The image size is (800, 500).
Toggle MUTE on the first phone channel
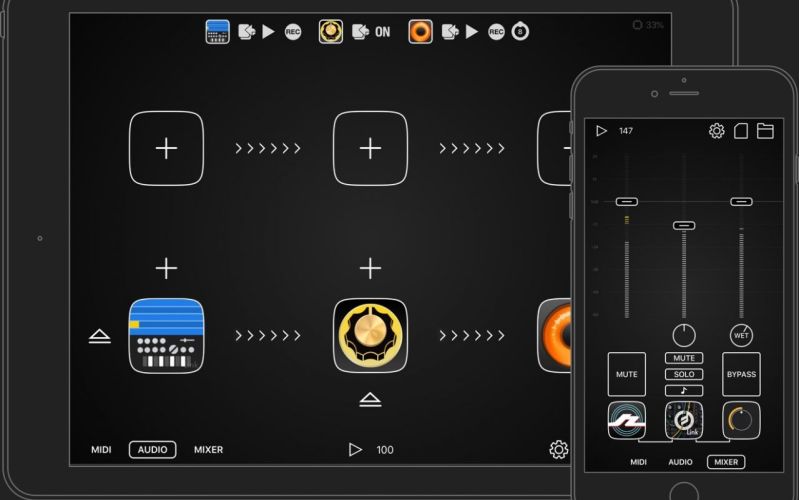(x=627, y=374)
